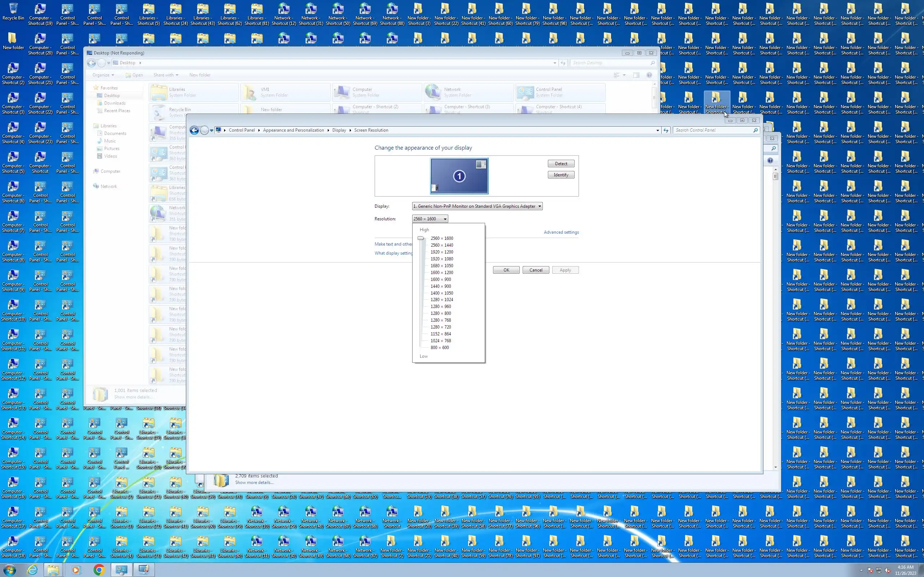The width and height of the screenshot is (924, 577).
Task: Expand the address bar history dropdown
Action: 657,130
